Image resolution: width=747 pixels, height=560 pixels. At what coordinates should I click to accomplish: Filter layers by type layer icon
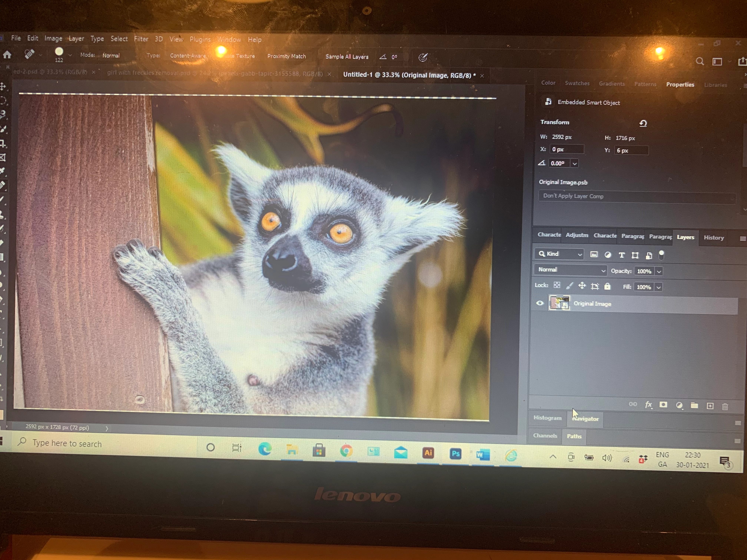tap(621, 255)
